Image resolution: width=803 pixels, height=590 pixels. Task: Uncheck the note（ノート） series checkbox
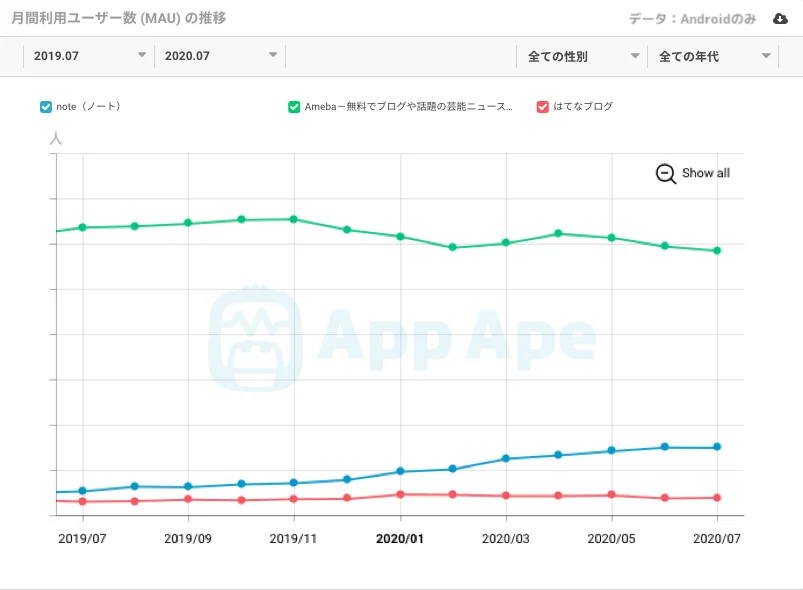(x=46, y=107)
